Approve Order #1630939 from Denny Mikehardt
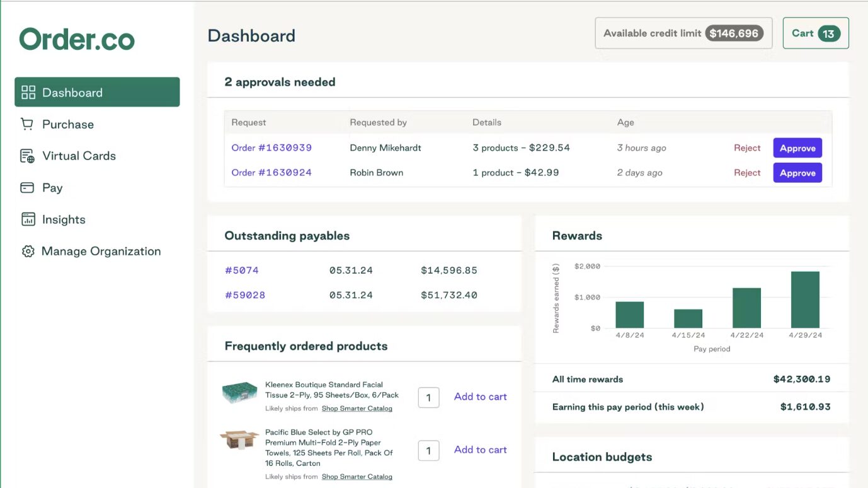 [x=797, y=148]
